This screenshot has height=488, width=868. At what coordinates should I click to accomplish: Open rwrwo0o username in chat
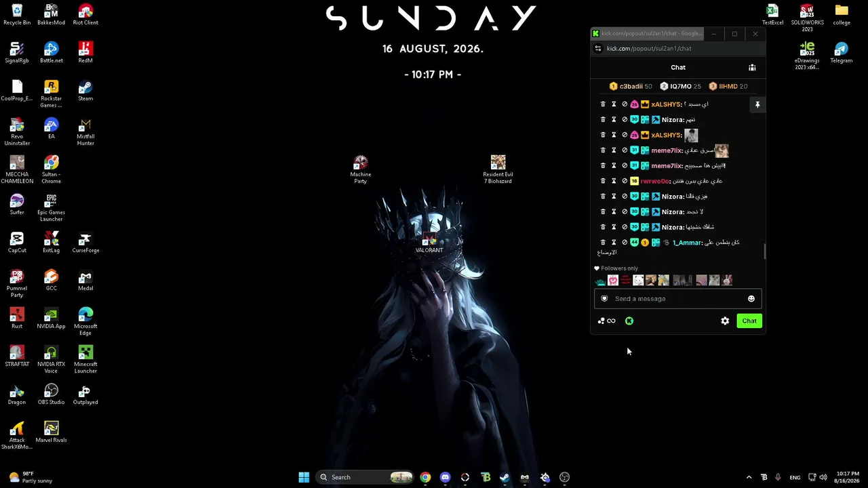point(655,181)
